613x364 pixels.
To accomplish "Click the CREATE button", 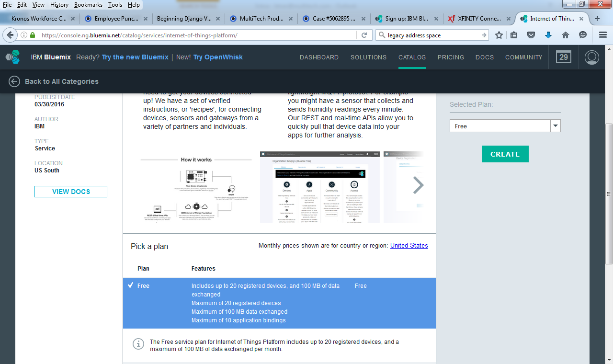I will pyautogui.click(x=505, y=154).
